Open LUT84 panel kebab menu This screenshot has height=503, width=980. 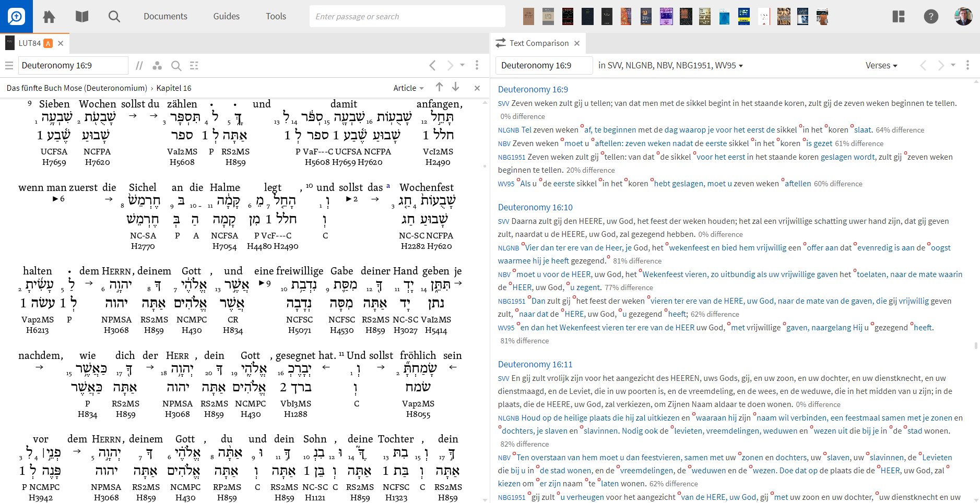[477, 66]
